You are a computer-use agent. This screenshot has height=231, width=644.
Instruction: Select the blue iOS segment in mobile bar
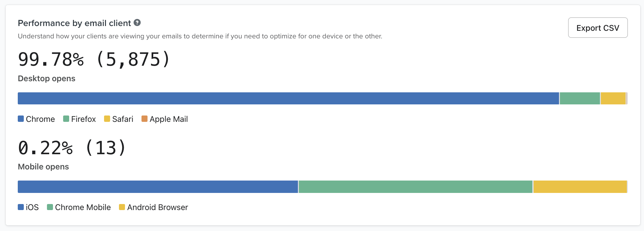point(158,187)
